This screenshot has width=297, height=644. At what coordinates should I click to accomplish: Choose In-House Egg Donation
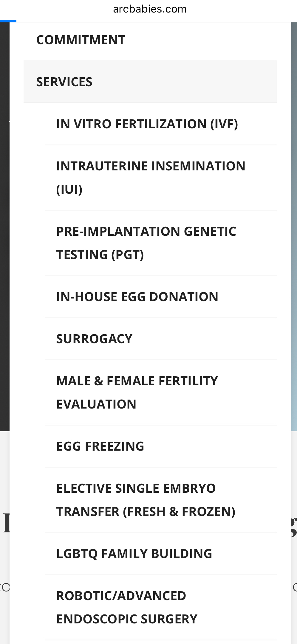point(161,297)
